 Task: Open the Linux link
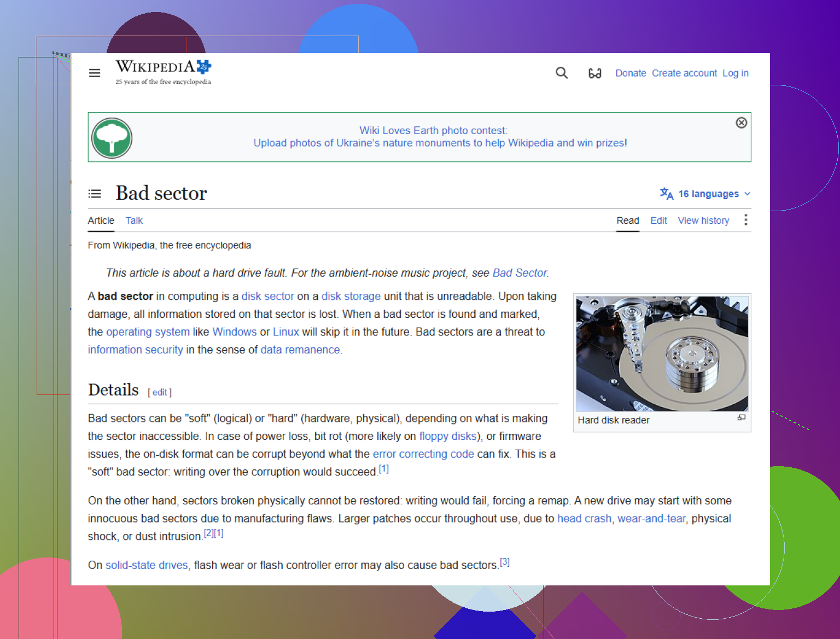286,332
